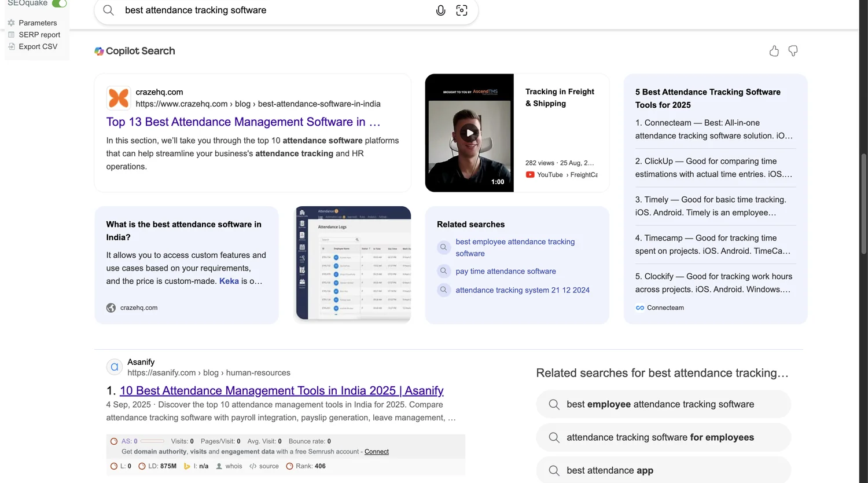The height and width of the screenshot is (483, 868).
Task: Click the Connect Semrush account link
Action: [x=377, y=452]
